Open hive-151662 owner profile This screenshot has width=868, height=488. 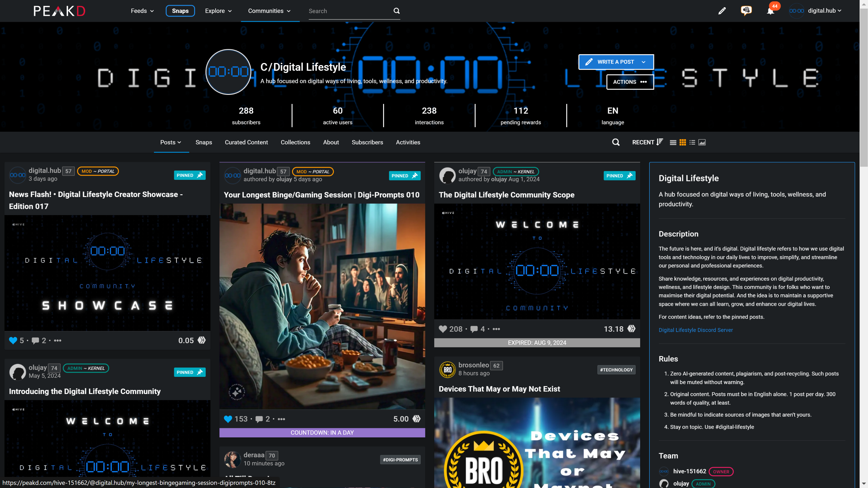tap(689, 471)
